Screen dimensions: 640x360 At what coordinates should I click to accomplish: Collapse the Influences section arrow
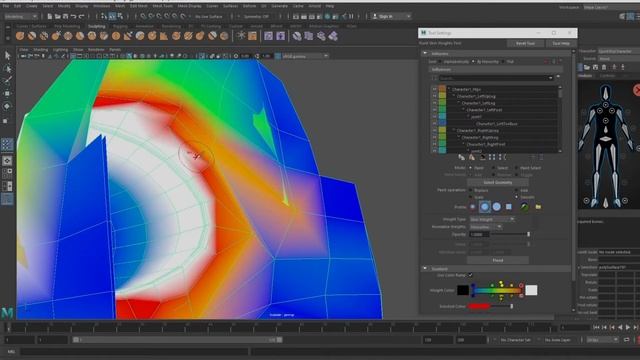(425, 53)
